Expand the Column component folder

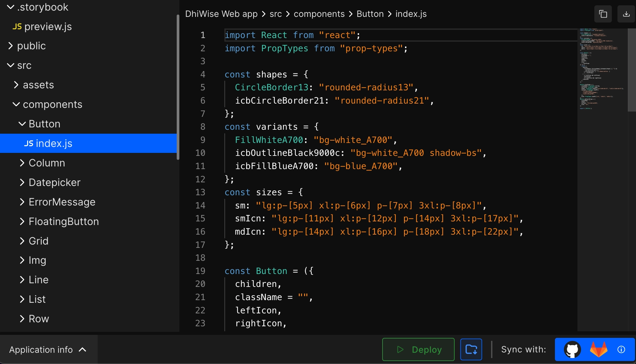(x=23, y=162)
